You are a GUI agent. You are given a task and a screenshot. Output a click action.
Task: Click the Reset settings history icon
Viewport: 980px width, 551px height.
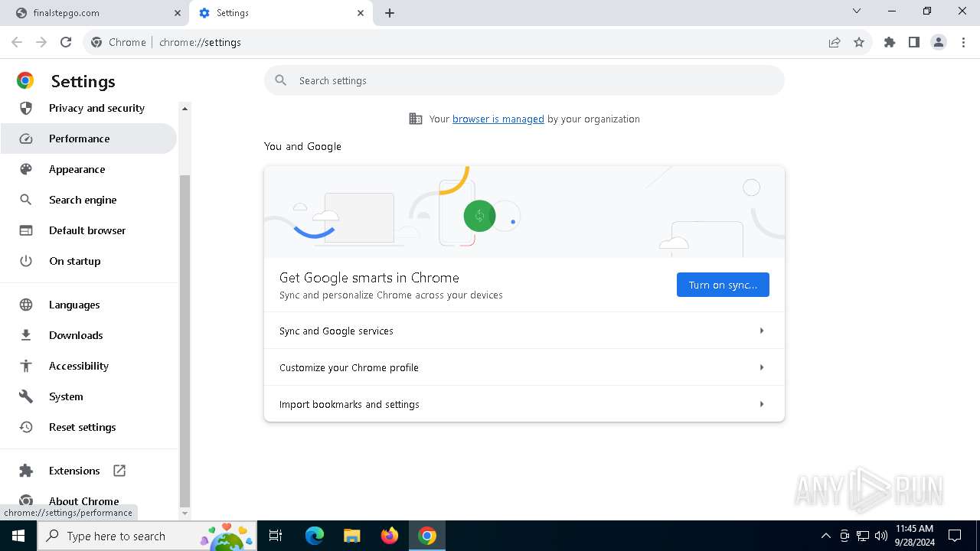pos(26,427)
